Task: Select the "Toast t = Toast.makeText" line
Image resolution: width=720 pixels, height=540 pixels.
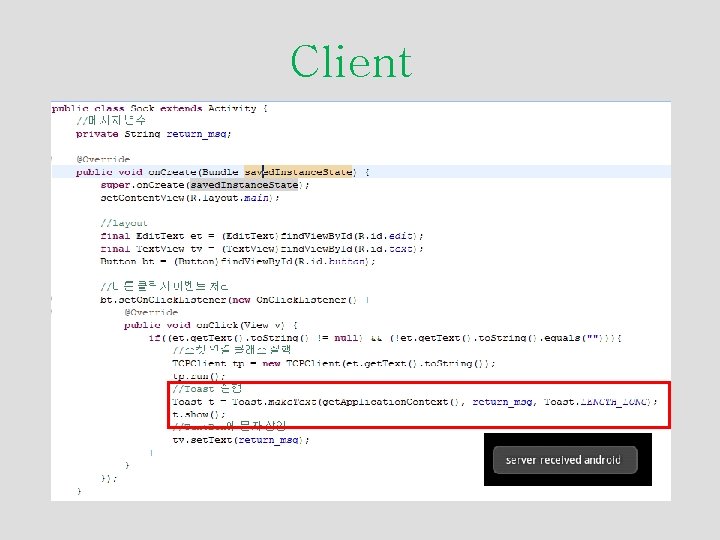Action: (415, 402)
